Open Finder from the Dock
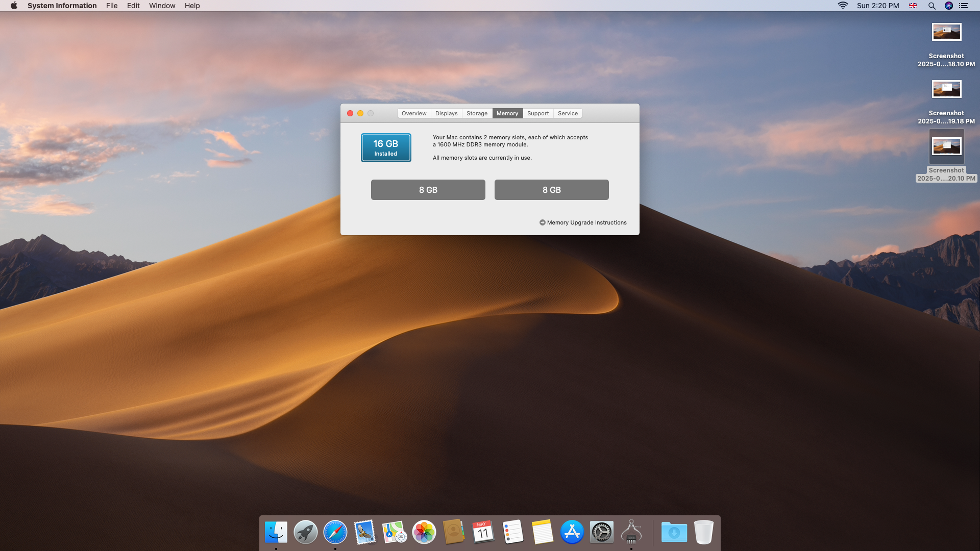Screen dimensions: 980x551 point(276,532)
